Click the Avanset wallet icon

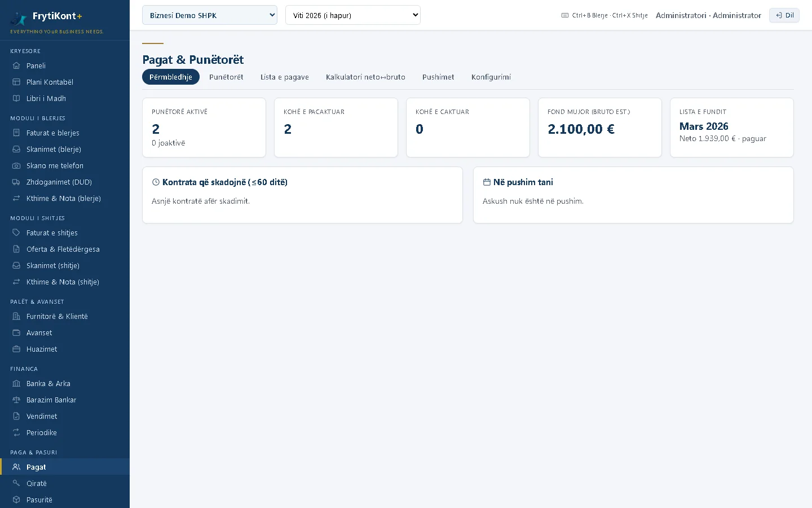pos(16,332)
